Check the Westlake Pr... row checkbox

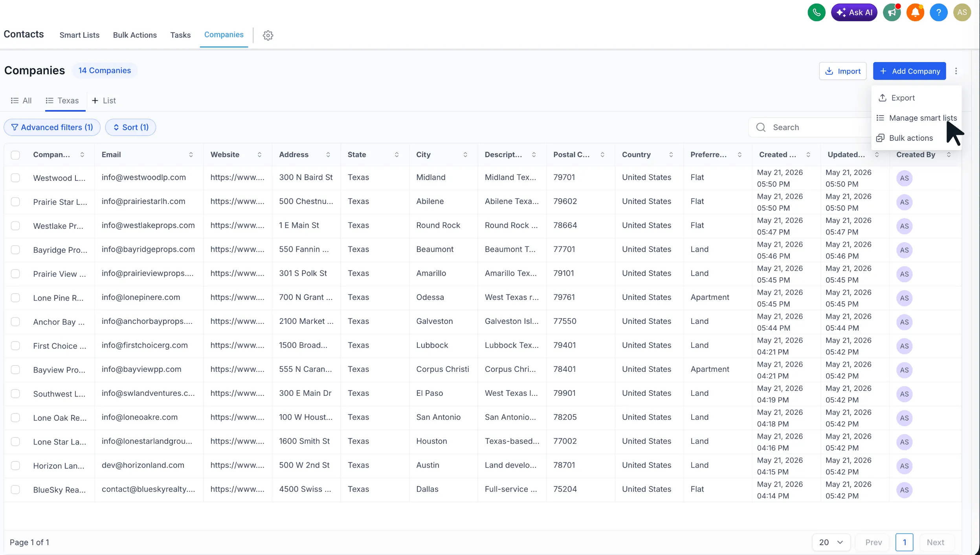(15, 226)
